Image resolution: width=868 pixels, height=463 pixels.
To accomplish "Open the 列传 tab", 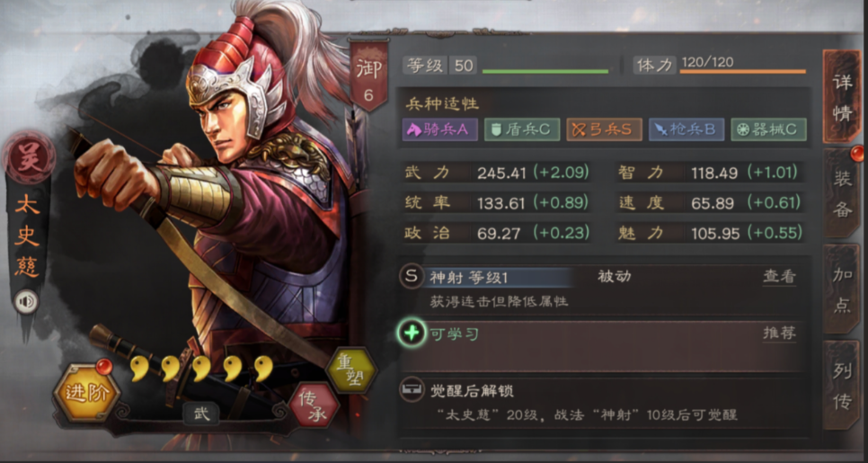I will point(843,386).
